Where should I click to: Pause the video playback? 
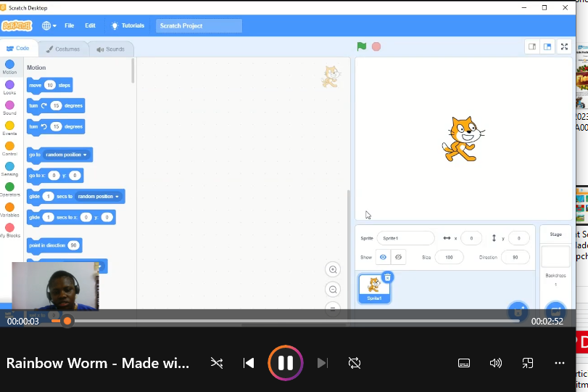pyautogui.click(x=286, y=363)
